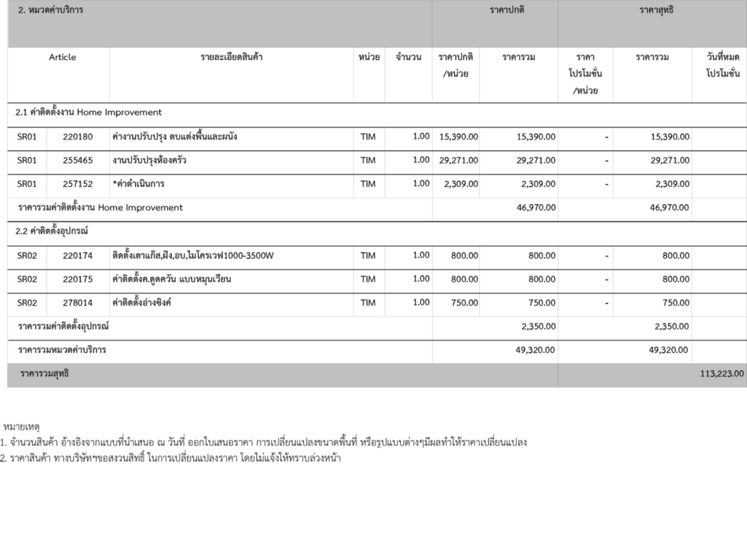This screenshot has height=560, width=747.
Task: Select unit price 750.00 in ราคาปกติ/หน่วย column
Action: 465,303
